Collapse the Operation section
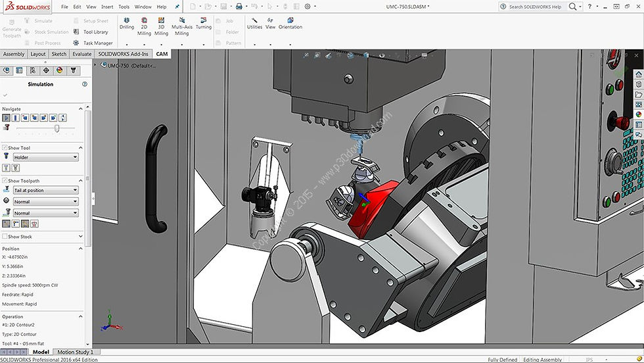This screenshot has height=363, width=644. pos(80,316)
